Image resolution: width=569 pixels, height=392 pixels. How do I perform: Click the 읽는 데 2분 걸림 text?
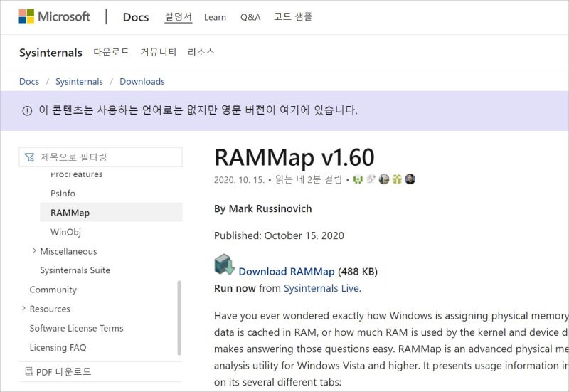point(309,179)
